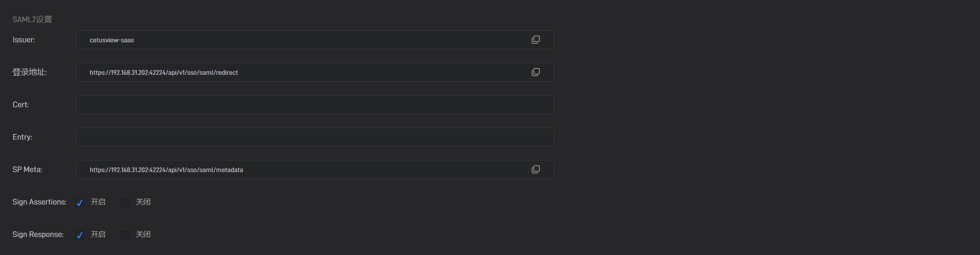
Task: Click the SAML2设置 section heading
Action: [x=32, y=19]
